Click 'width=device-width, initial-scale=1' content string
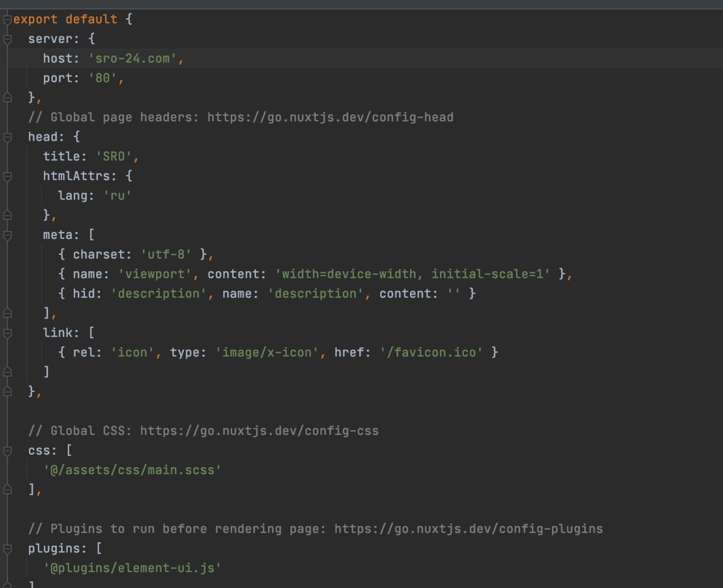The width and height of the screenshot is (723, 588). point(412,275)
